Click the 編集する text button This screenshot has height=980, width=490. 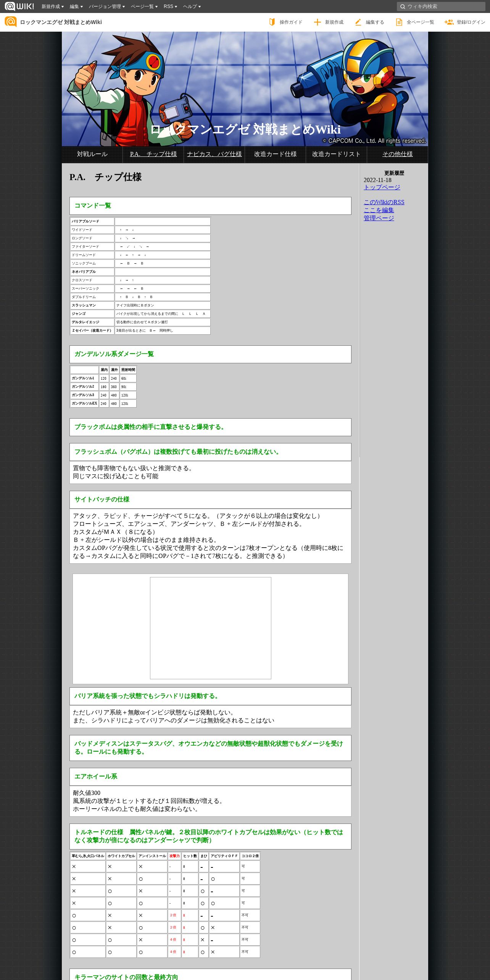375,22
